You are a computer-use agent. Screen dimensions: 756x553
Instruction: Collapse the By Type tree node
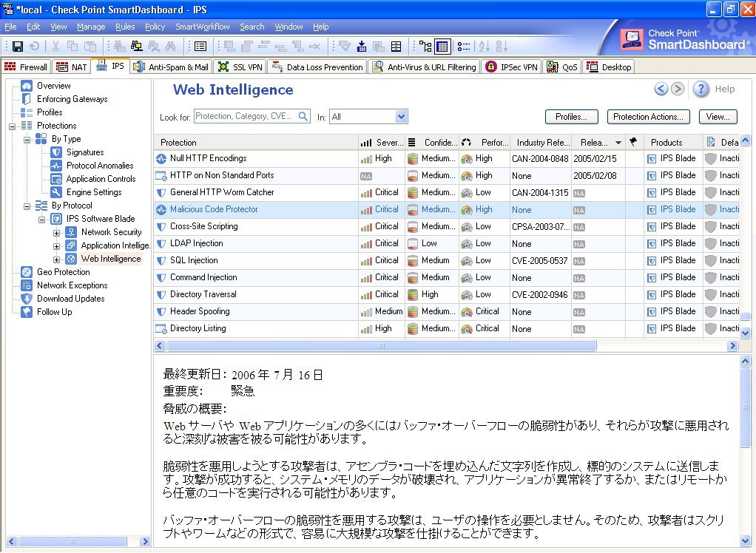(x=27, y=140)
